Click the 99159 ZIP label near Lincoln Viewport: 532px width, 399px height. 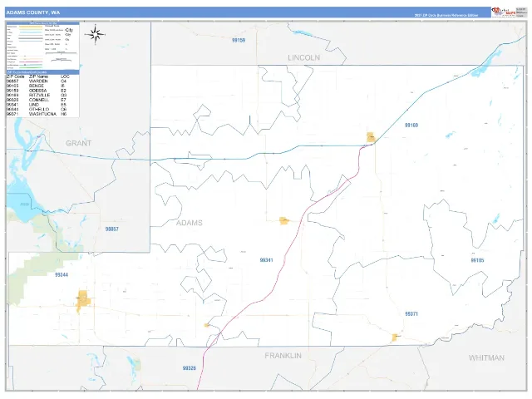pos(239,40)
